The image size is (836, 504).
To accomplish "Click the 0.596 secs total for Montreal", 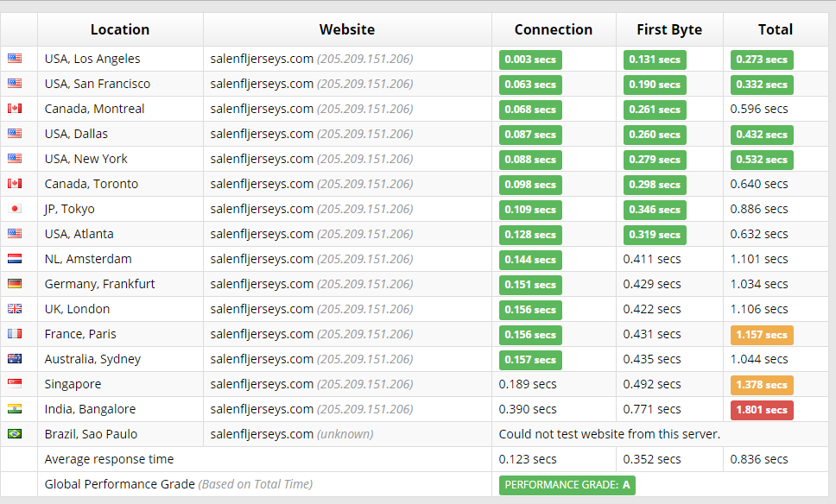I will coord(759,109).
